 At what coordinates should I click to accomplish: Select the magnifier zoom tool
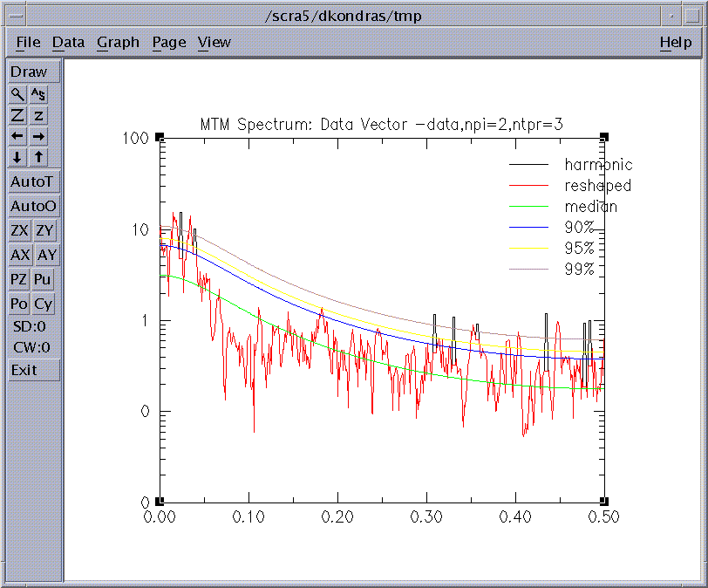pyautogui.click(x=18, y=94)
